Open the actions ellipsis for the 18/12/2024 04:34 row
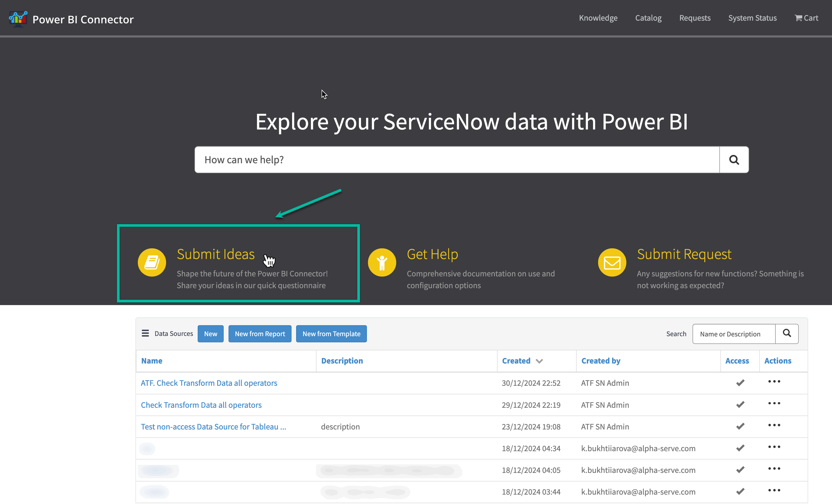This screenshot has width=832, height=504. pos(774,447)
